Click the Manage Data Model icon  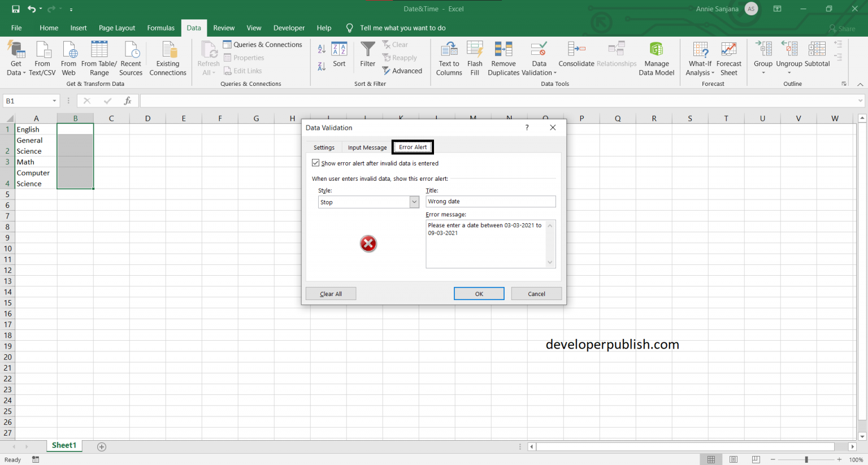[656, 57]
